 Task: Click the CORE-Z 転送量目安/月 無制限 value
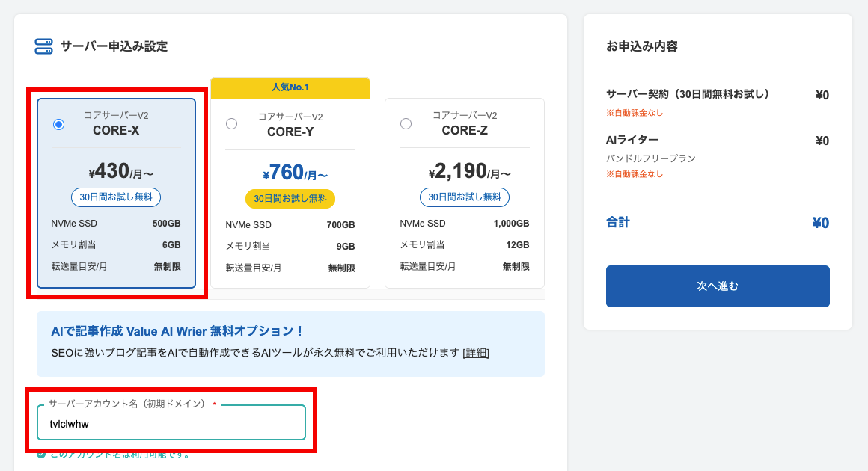coord(516,266)
